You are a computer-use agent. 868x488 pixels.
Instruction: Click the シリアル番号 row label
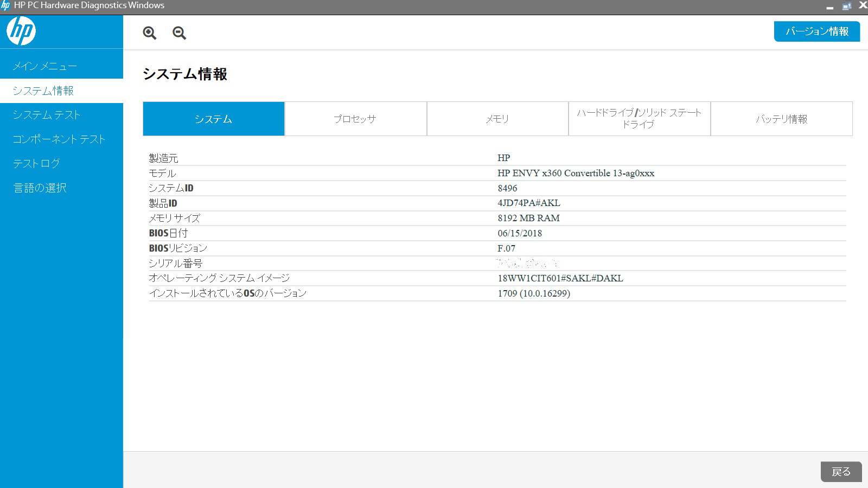pyautogui.click(x=175, y=264)
